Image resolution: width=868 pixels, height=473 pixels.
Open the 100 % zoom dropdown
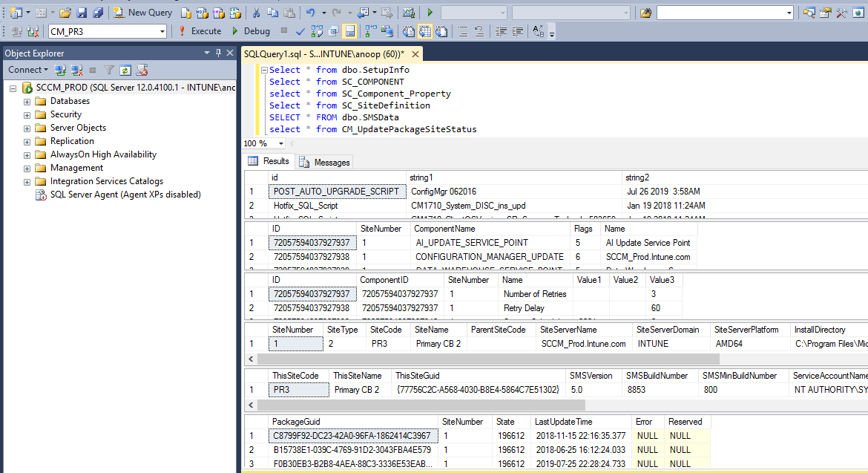click(x=280, y=143)
